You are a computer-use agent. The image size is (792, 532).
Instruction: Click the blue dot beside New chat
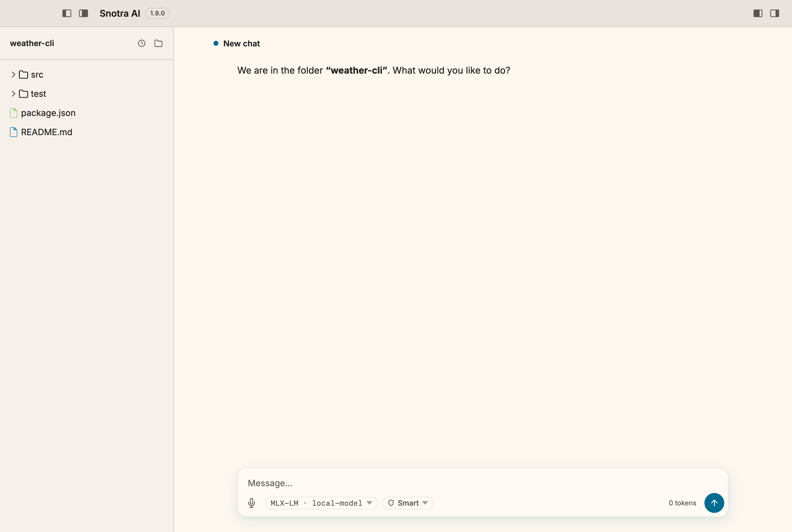coord(216,43)
